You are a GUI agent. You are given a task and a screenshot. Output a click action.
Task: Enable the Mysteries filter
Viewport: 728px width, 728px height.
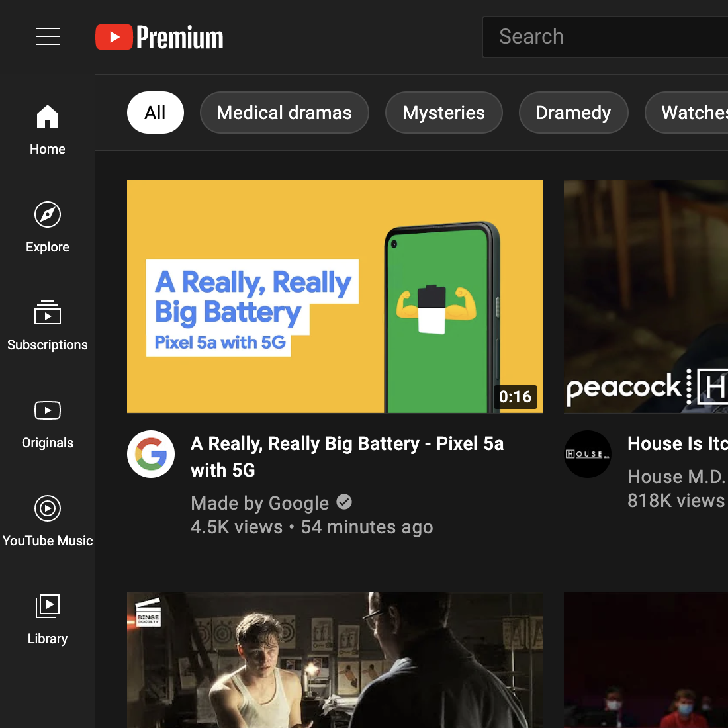click(443, 113)
